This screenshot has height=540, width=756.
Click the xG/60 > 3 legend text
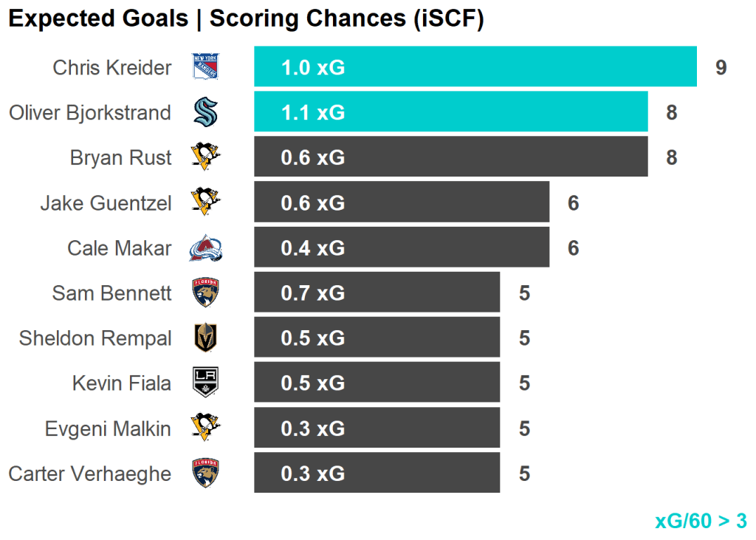[x=701, y=521]
